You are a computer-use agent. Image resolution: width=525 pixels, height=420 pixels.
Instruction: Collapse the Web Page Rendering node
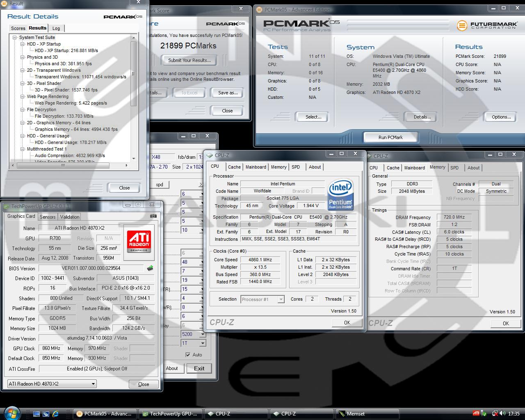pyautogui.click(x=23, y=96)
